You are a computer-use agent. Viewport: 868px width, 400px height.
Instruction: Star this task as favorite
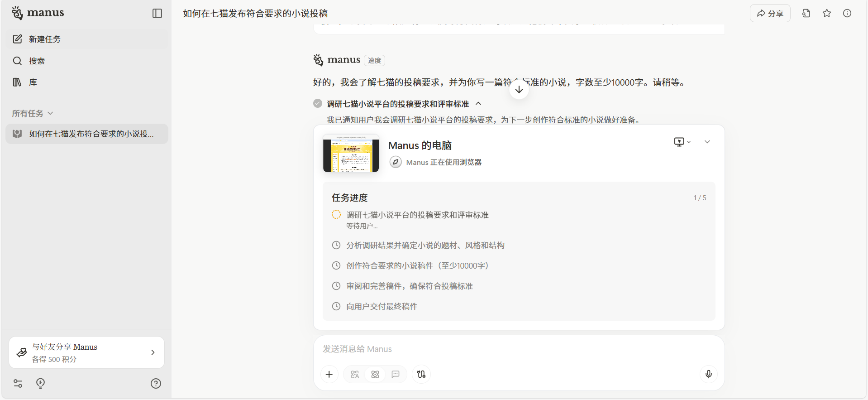click(x=827, y=14)
